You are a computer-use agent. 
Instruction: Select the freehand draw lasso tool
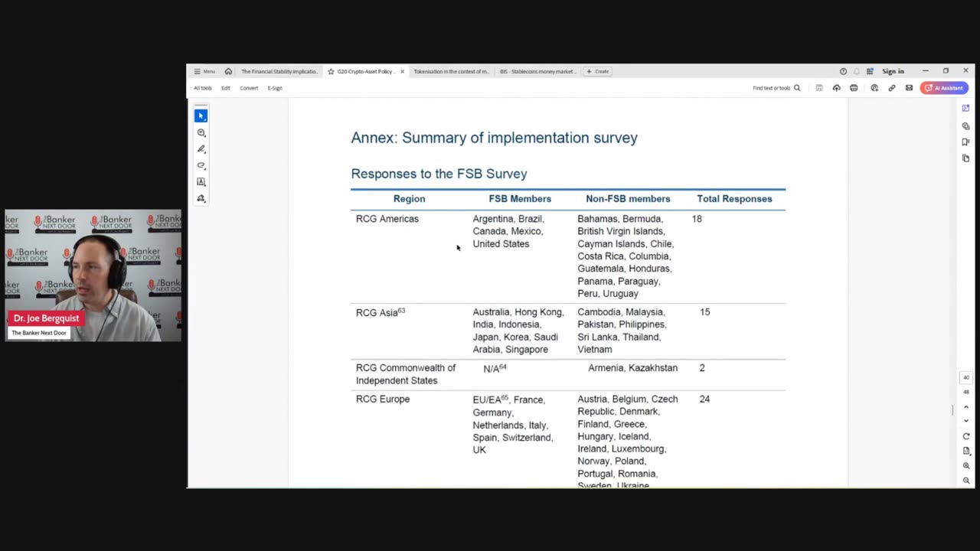201,165
